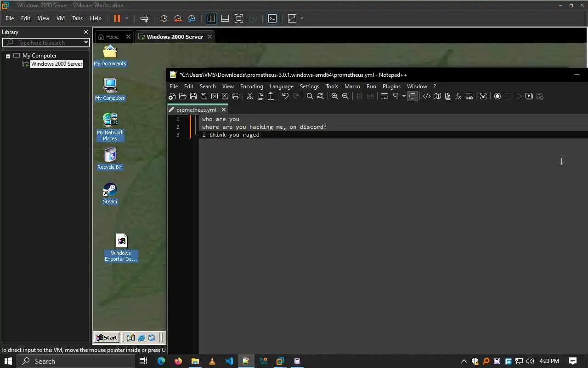Click the Define Language code brackets icon
The image size is (588, 368).
click(426, 96)
